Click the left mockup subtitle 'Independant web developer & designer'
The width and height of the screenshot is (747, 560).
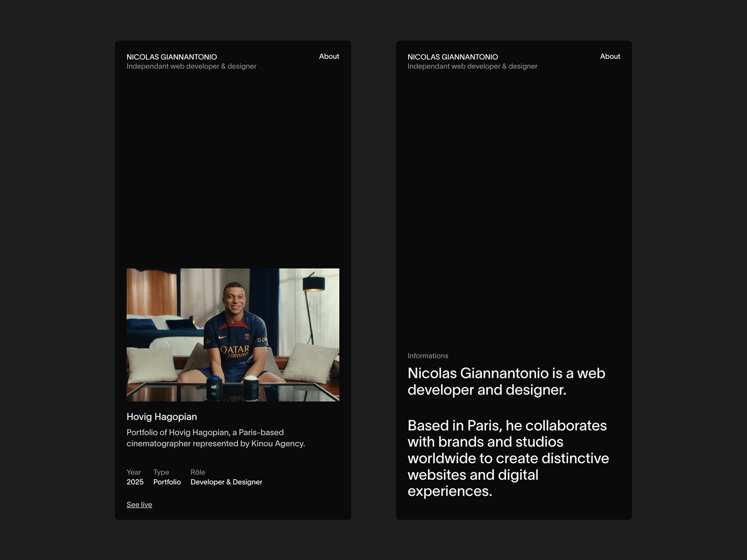191,66
